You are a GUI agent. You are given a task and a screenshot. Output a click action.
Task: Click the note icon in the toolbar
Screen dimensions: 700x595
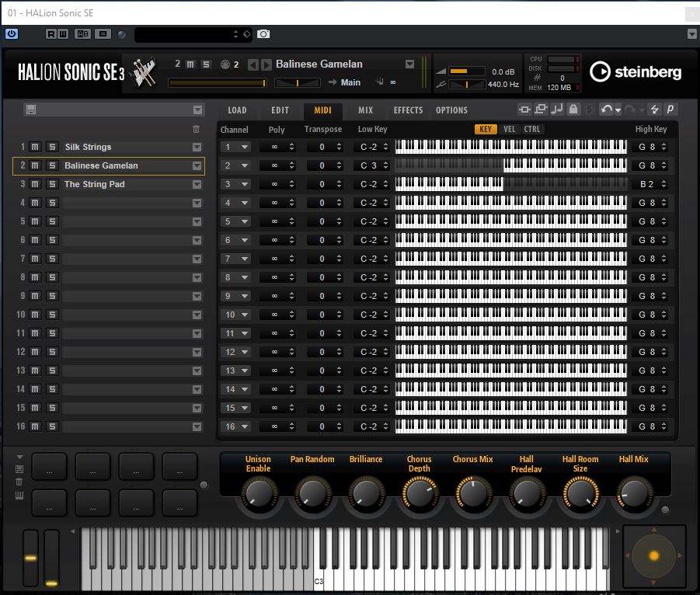coord(557,109)
